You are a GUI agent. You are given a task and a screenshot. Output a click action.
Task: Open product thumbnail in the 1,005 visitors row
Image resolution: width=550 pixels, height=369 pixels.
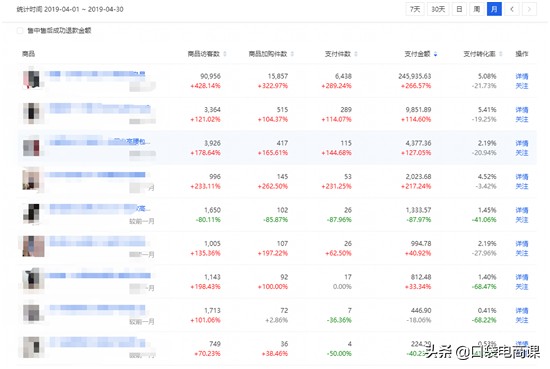[33, 247]
